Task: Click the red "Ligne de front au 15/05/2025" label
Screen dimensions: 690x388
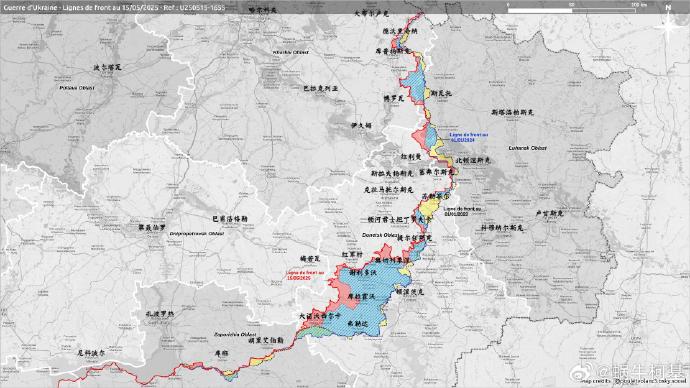Action: 305,275
